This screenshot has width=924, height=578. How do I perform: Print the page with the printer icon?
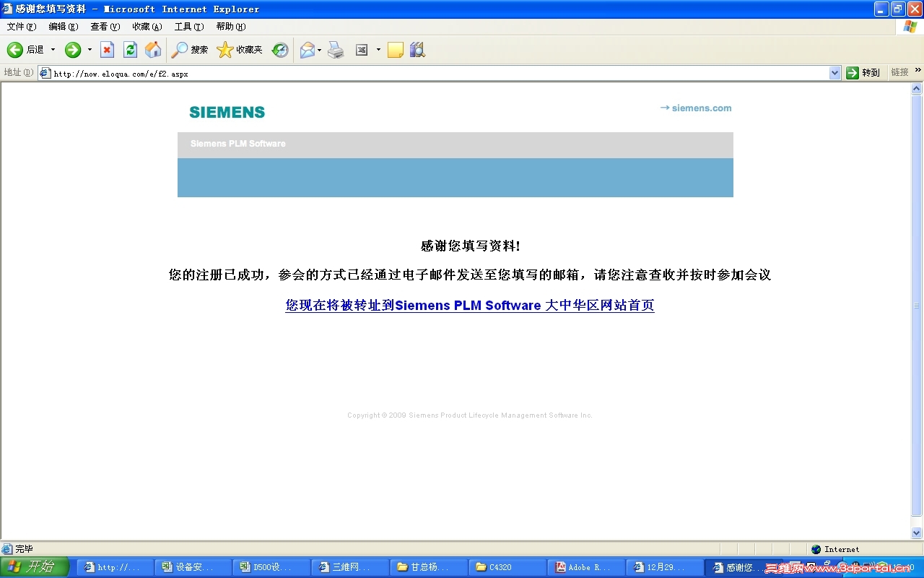pyautogui.click(x=336, y=50)
